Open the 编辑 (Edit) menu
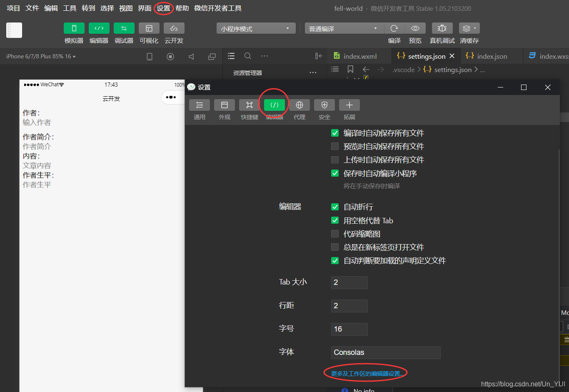This screenshot has width=569, height=392. click(x=51, y=8)
